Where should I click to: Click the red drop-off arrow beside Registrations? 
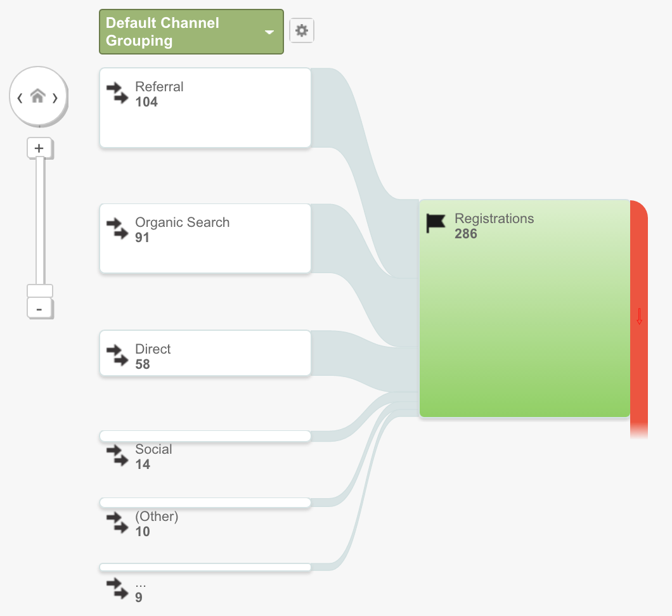(x=639, y=316)
